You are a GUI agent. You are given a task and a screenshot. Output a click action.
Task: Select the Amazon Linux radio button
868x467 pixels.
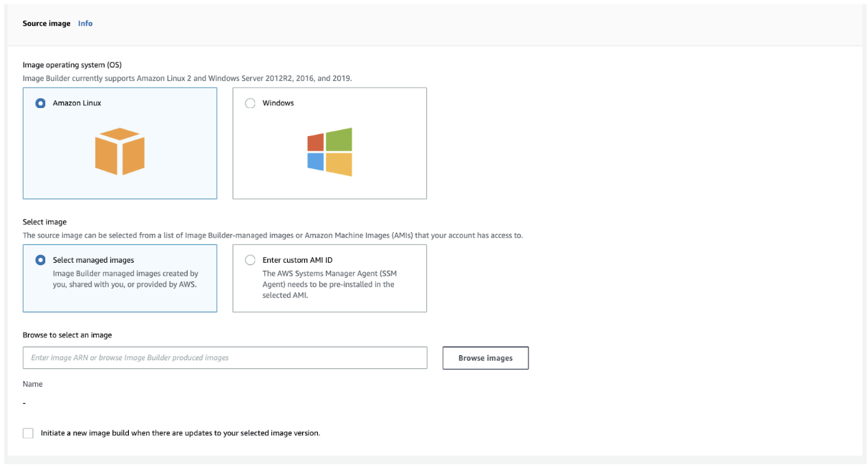tap(41, 103)
